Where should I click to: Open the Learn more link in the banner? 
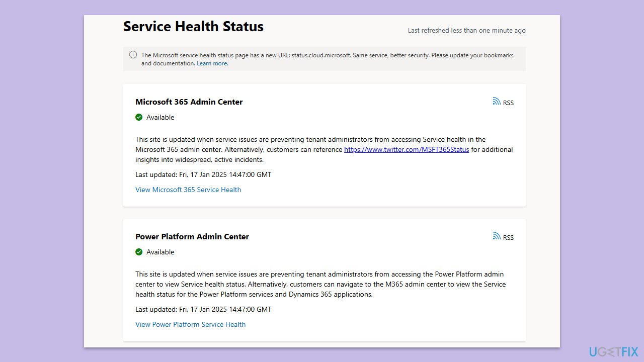point(212,63)
